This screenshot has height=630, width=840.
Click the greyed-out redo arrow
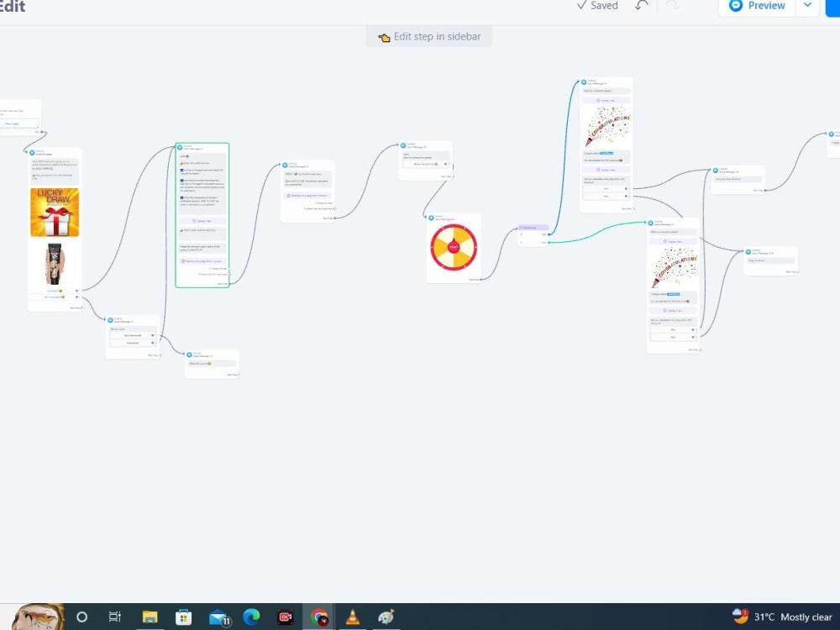click(x=672, y=5)
